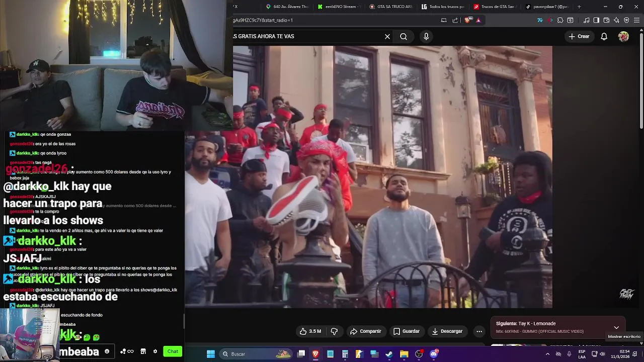Open the ESP LAA language selector

coord(582,354)
